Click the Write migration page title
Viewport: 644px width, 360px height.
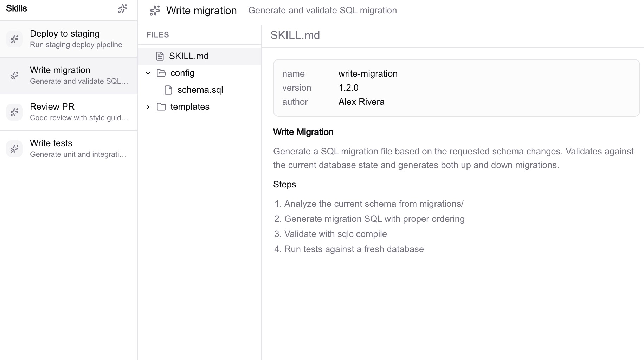point(201,11)
